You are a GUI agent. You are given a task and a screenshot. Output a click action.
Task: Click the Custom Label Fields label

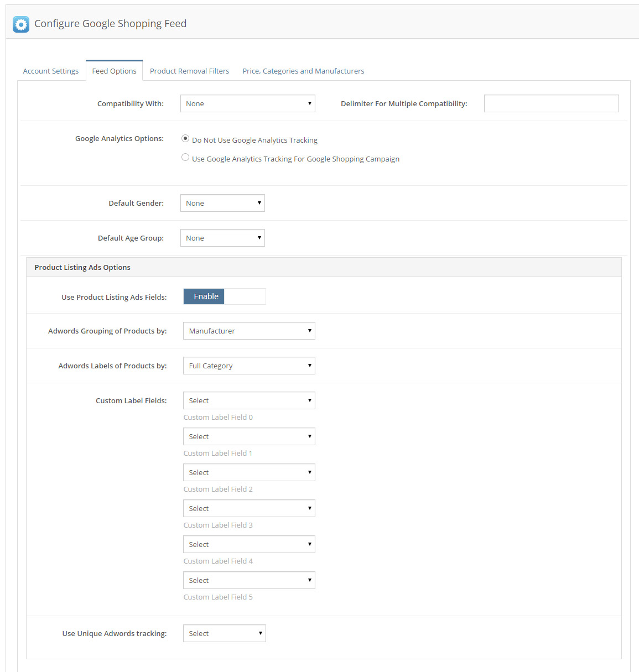point(131,400)
